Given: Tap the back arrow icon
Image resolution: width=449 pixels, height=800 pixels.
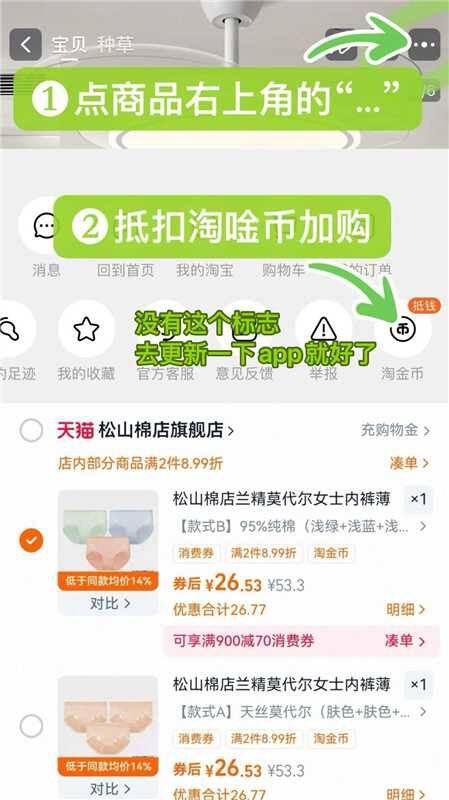Looking at the screenshot, I should 25,45.
